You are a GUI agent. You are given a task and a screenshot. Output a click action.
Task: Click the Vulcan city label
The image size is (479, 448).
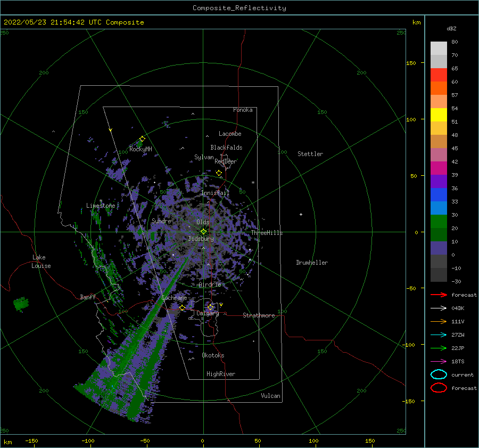tap(271, 396)
